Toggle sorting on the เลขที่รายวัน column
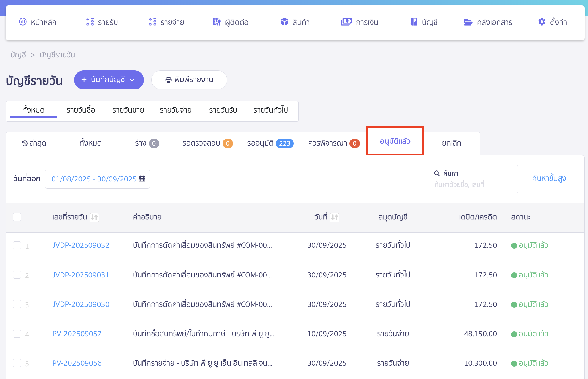This screenshot has height=379, width=588. [95, 217]
